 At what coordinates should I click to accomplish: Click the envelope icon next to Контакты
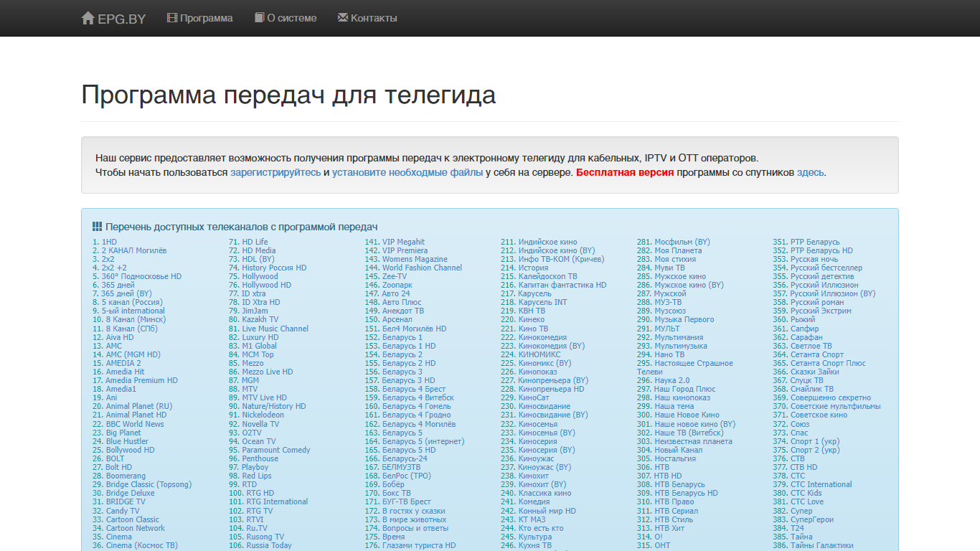(343, 18)
